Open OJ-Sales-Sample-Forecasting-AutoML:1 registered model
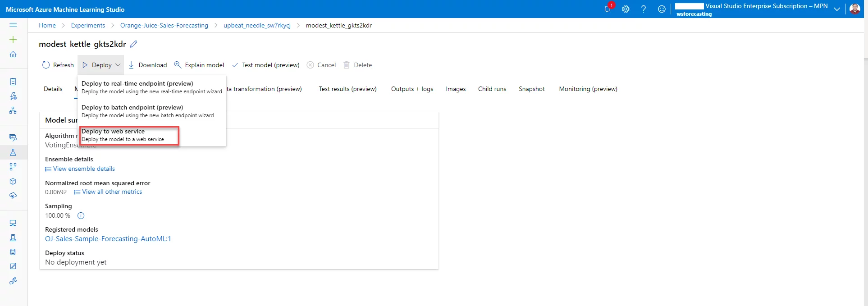Image resolution: width=868 pixels, height=306 pixels. click(108, 239)
